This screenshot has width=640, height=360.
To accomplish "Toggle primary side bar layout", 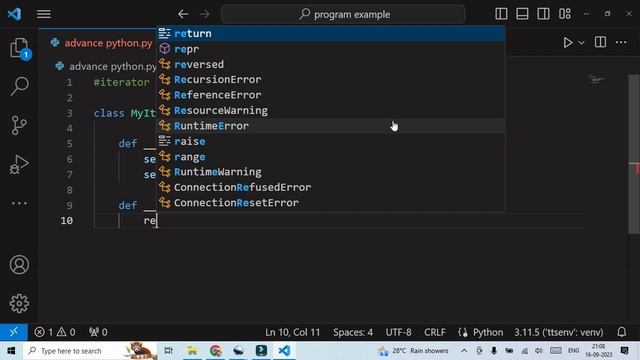I will pyautogui.click(x=501, y=14).
